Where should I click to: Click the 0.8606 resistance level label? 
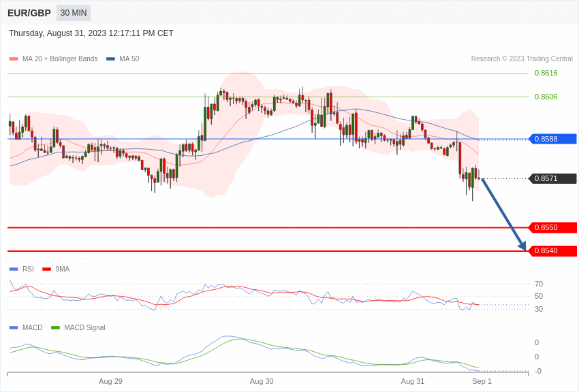tap(546, 97)
